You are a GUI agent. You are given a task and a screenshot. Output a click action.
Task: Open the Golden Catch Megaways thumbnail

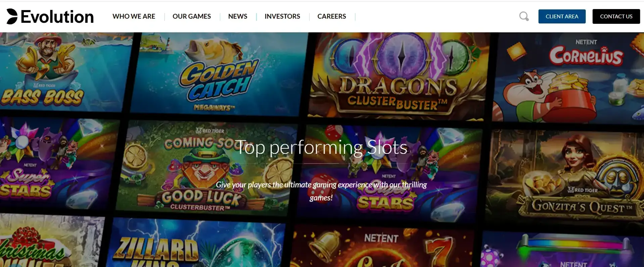tap(220, 74)
